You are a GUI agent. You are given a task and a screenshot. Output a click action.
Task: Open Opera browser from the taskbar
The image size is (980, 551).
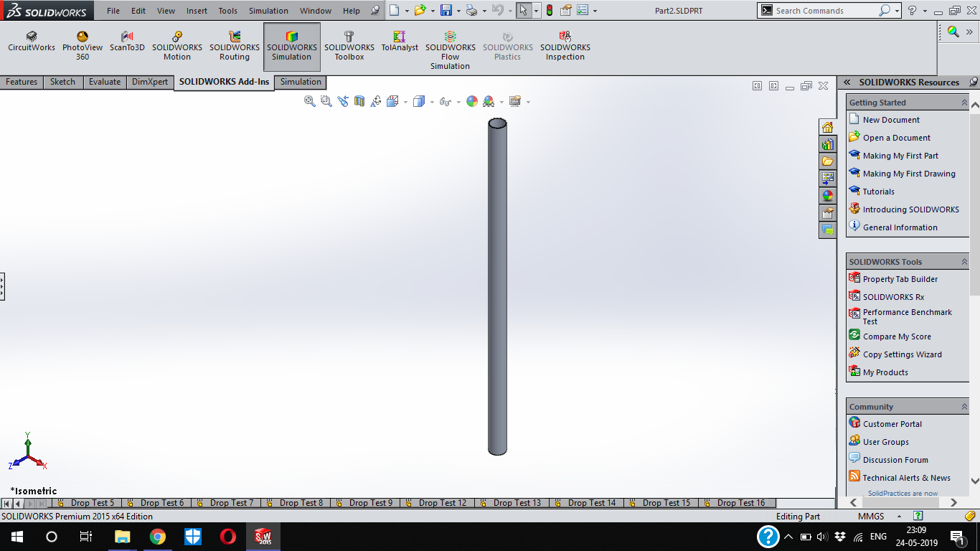pyautogui.click(x=228, y=537)
